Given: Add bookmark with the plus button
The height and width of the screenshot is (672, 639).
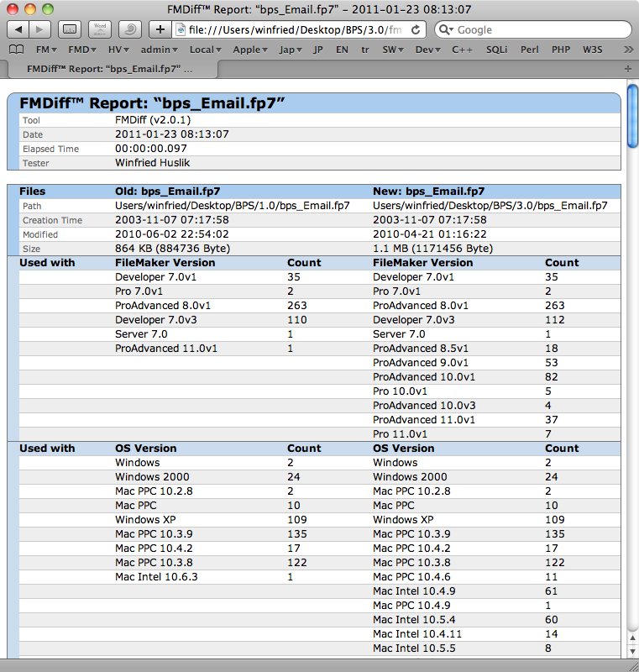Looking at the screenshot, I should [x=160, y=29].
